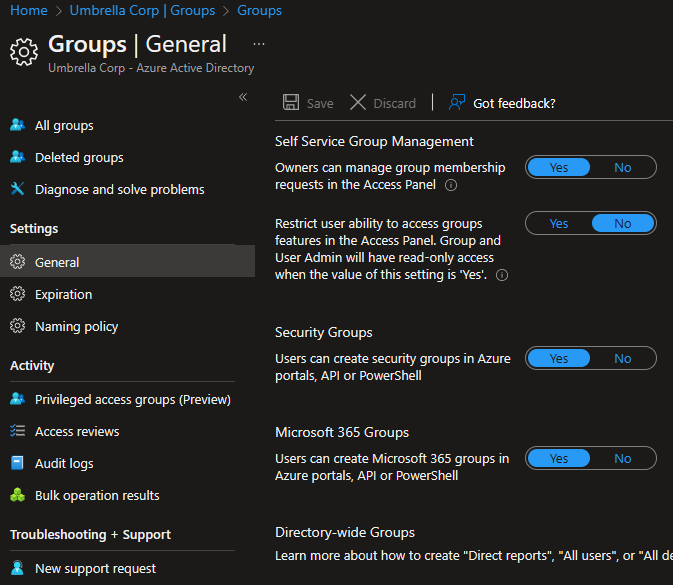Click the Save floppy disk icon

click(291, 103)
